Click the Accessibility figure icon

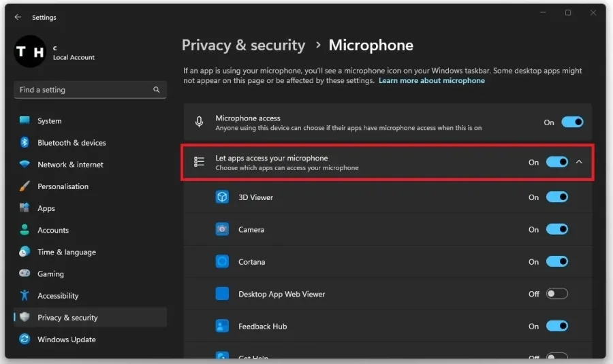click(x=25, y=295)
